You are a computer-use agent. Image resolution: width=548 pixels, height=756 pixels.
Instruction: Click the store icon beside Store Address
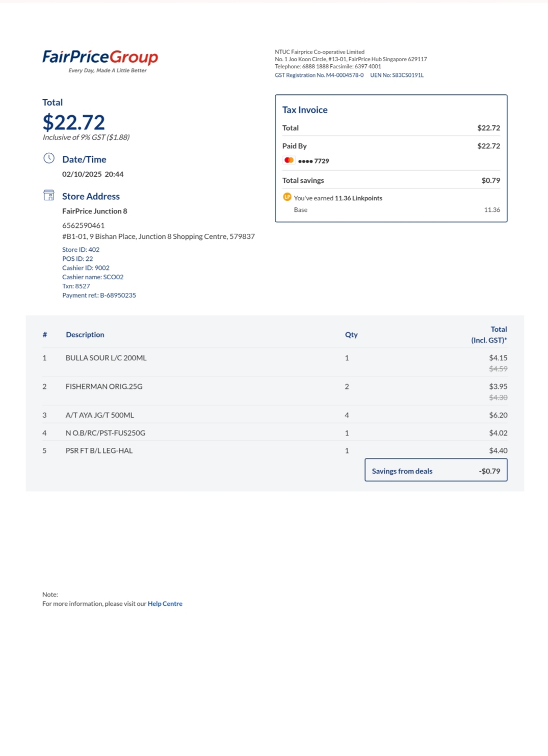(49, 196)
